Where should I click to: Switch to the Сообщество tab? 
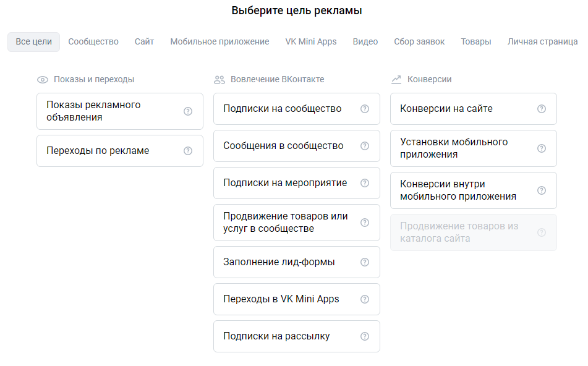[93, 42]
